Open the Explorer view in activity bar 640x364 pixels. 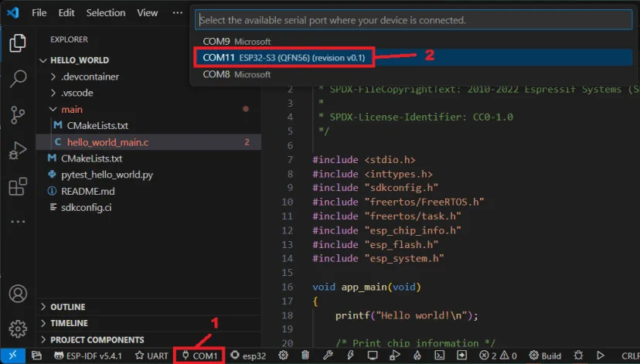[18, 43]
